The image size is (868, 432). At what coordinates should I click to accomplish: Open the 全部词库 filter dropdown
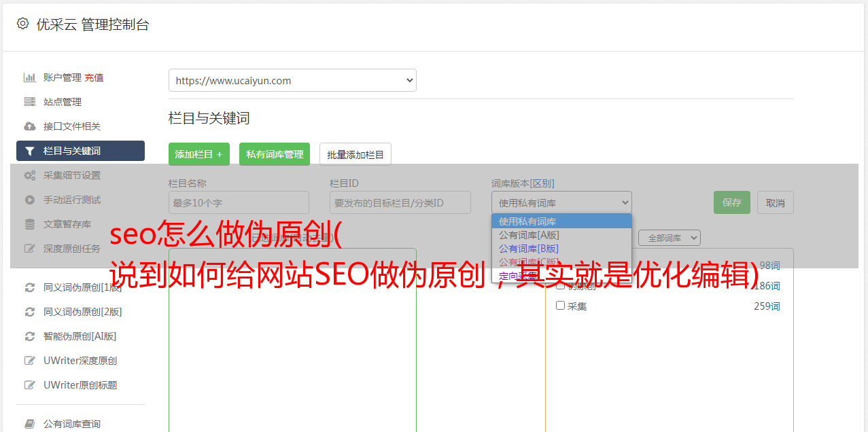(670, 238)
